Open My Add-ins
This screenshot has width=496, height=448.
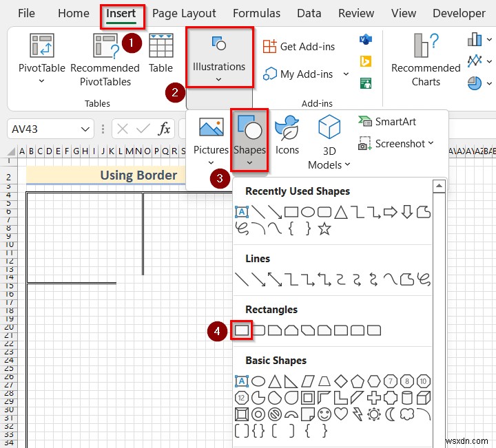(298, 74)
